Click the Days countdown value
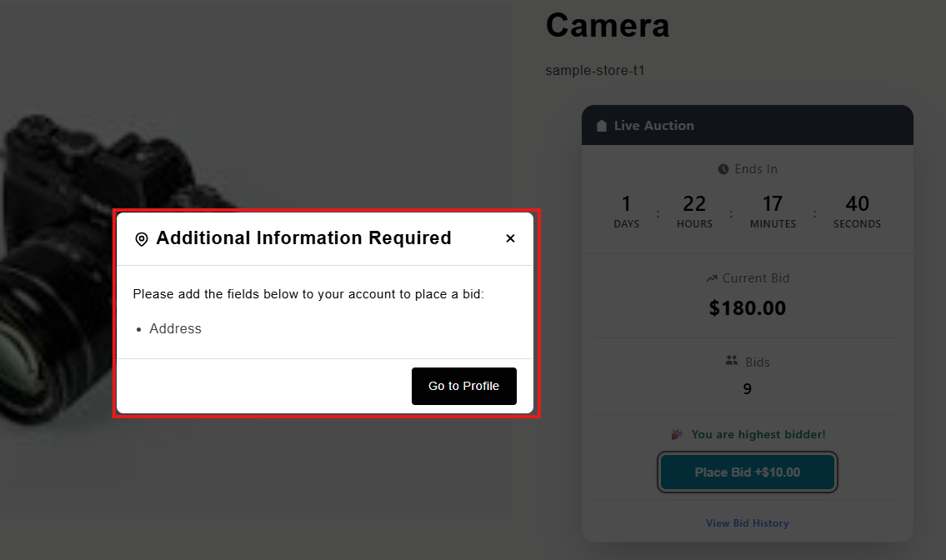The height and width of the screenshot is (560, 946). [x=626, y=204]
